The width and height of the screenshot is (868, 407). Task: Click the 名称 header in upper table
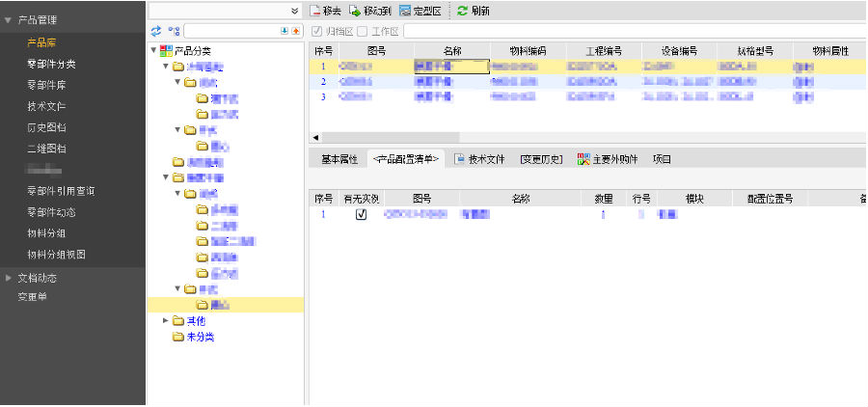[x=451, y=51]
